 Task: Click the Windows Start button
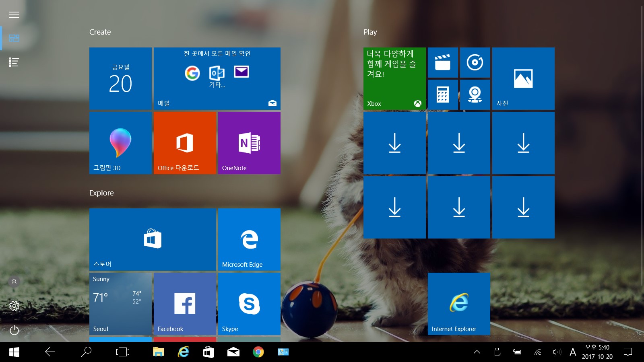pos(14,352)
